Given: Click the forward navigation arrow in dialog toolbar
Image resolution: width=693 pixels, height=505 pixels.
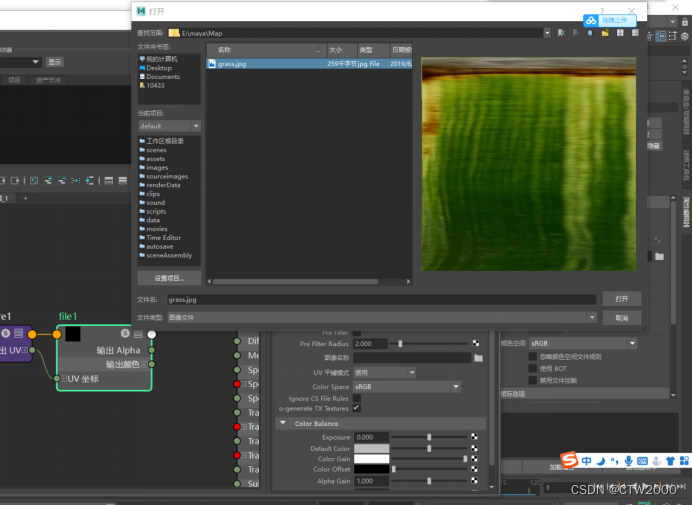Looking at the screenshot, I should [575, 33].
